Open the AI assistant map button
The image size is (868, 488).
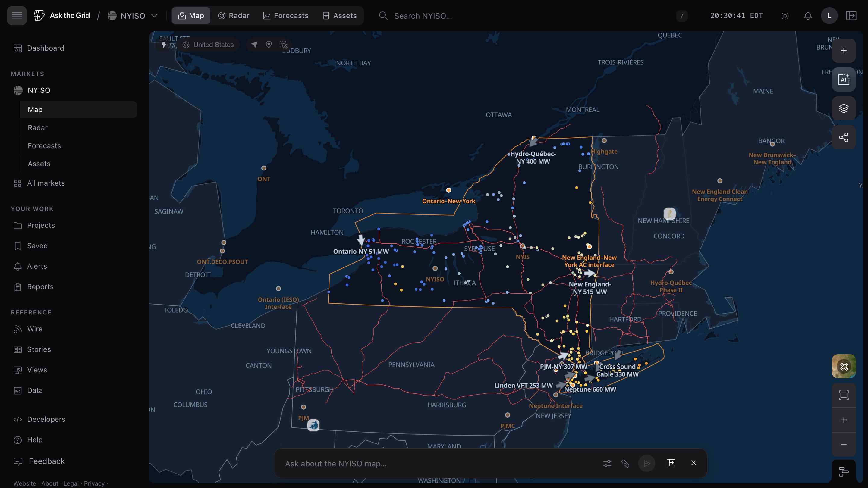pyautogui.click(x=844, y=80)
